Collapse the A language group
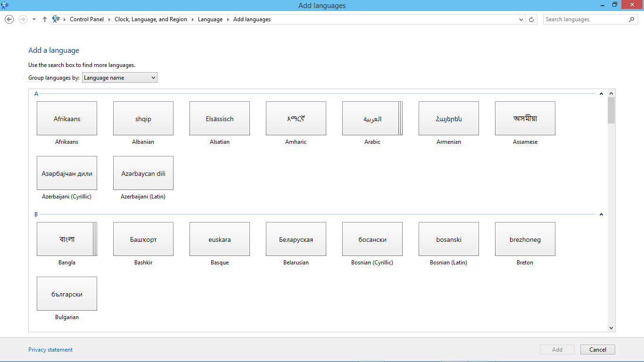Viewport: 644px width, 362px height. click(601, 94)
